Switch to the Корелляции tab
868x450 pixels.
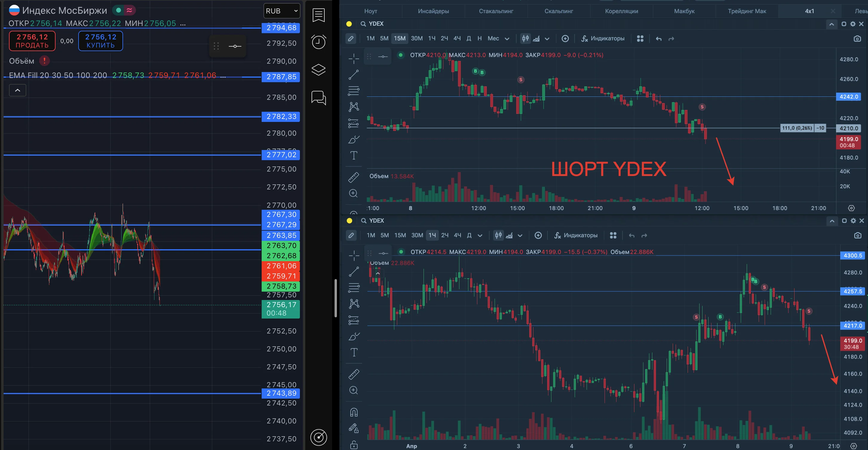(x=621, y=11)
